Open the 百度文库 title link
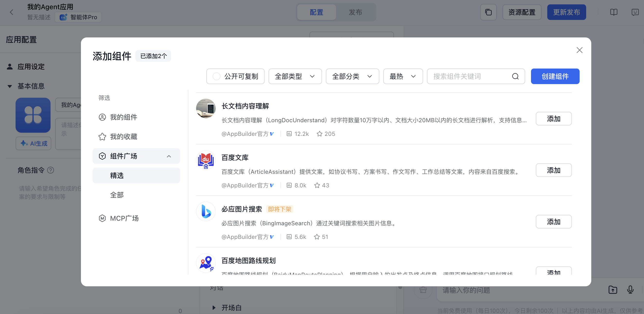The height and width of the screenshot is (314, 644). (x=235, y=157)
